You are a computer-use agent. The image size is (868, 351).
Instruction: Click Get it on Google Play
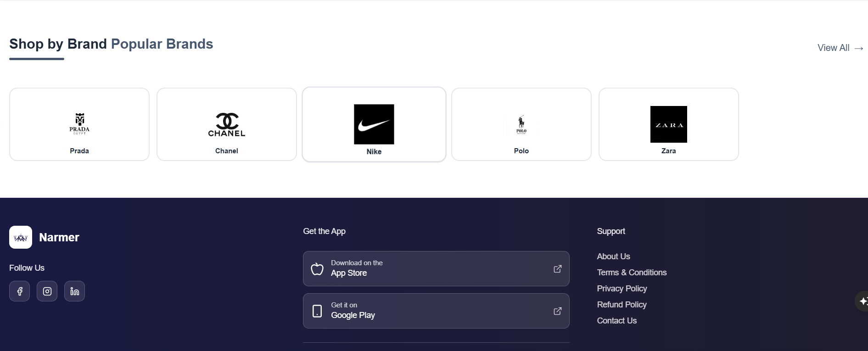tap(436, 311)
